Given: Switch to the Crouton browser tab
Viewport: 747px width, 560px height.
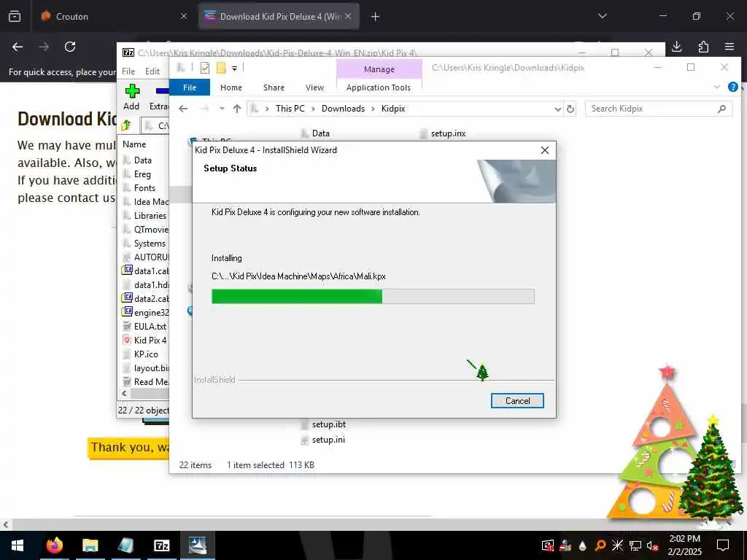Looking at the screenshot, I should pos(113,16).
